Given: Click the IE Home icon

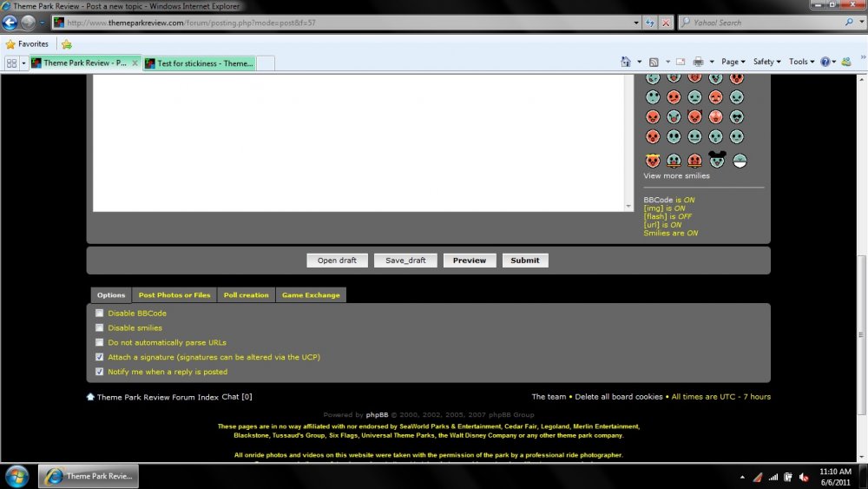Looking at the screenshot, I should (x=626, y=62).
